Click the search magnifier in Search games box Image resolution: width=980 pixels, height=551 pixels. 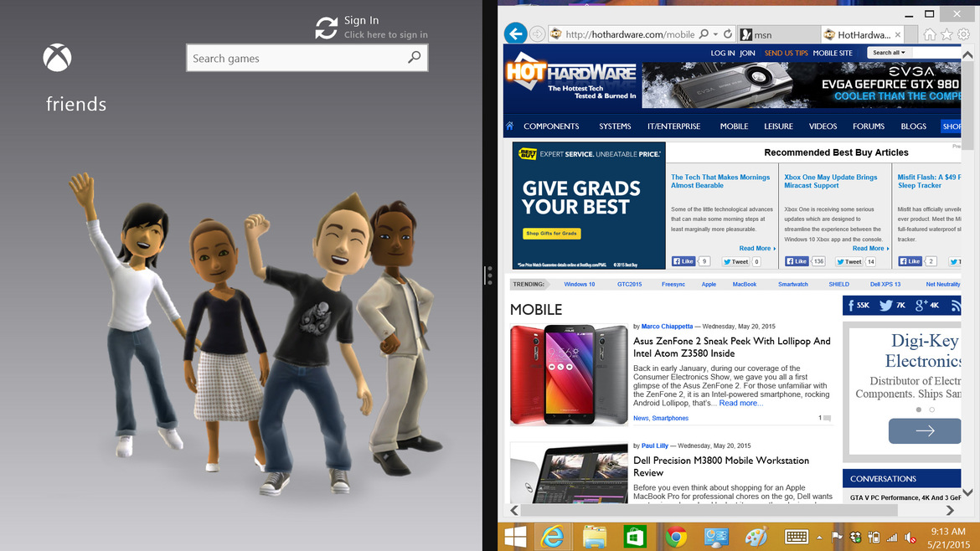click(x=414, y=58)
